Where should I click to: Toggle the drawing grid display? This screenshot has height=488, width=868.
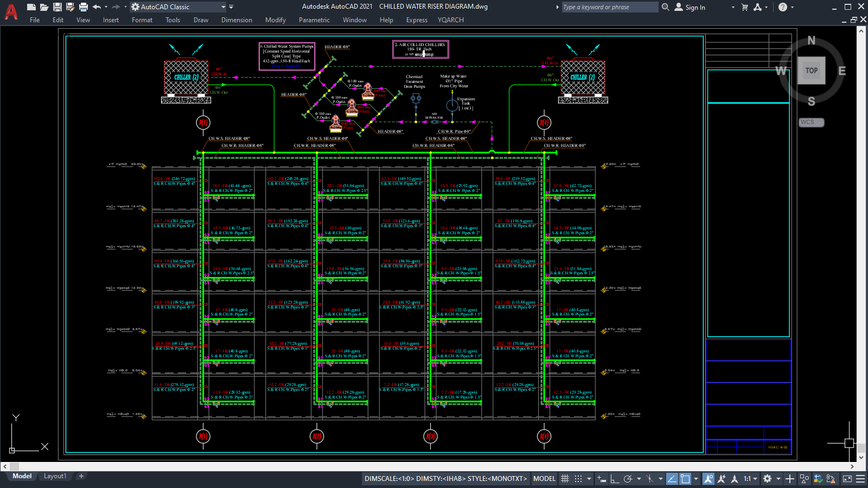[x=565, y=479]
